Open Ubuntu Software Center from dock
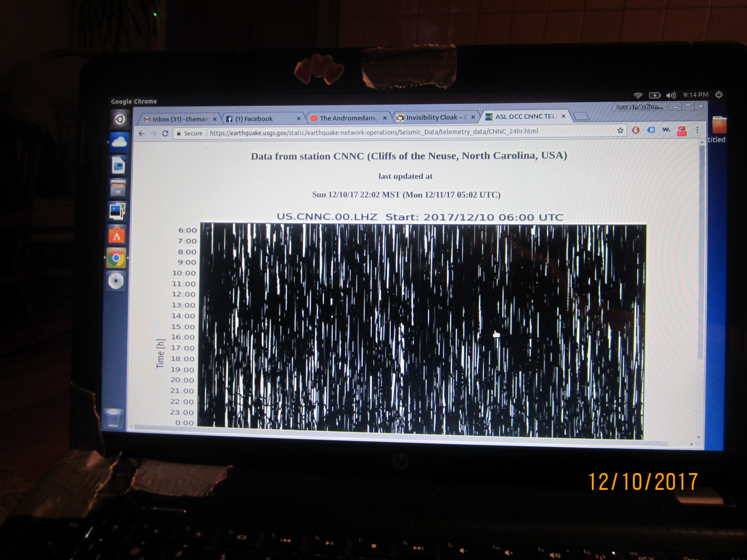 pos(117,235)
